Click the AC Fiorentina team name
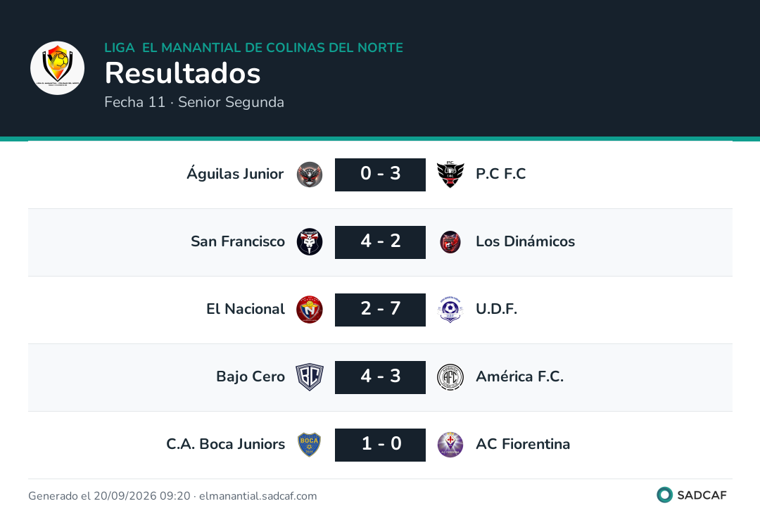The width and height of the screenshot is (760, 532). (523, 444)
